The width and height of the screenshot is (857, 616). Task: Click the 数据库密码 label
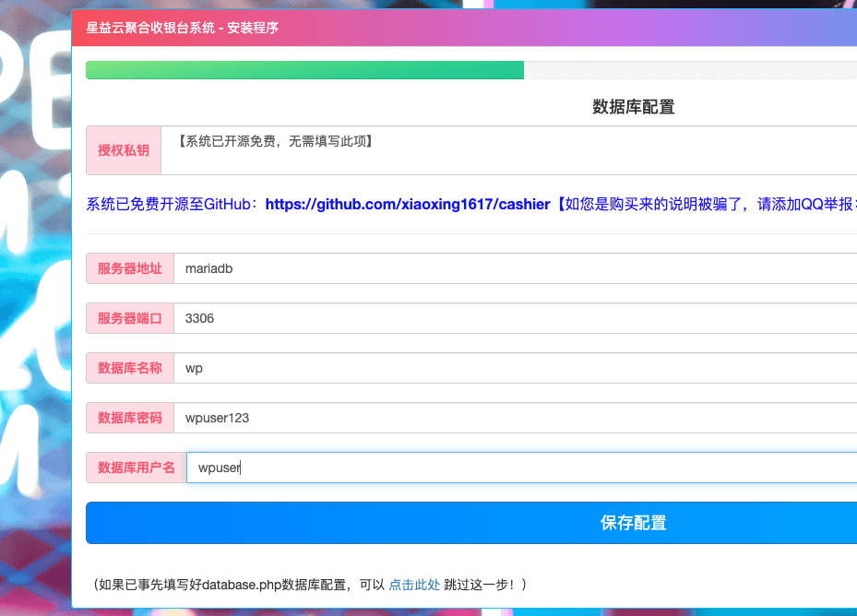pos(130,418)
